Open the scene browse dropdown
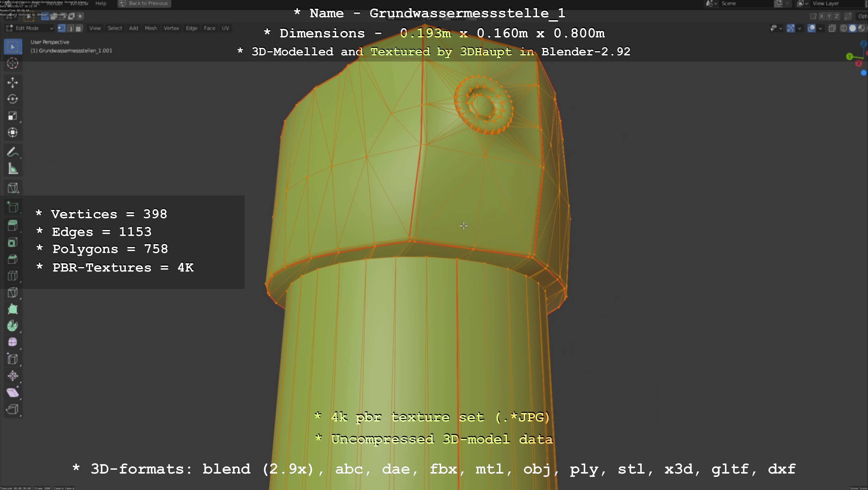 point(711,3)
